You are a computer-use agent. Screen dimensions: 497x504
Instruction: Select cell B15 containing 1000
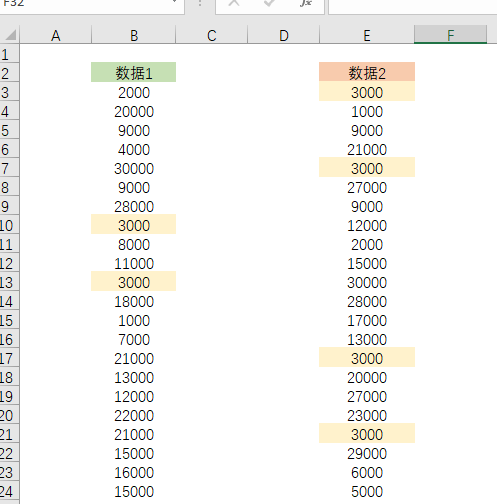(133, 320)
